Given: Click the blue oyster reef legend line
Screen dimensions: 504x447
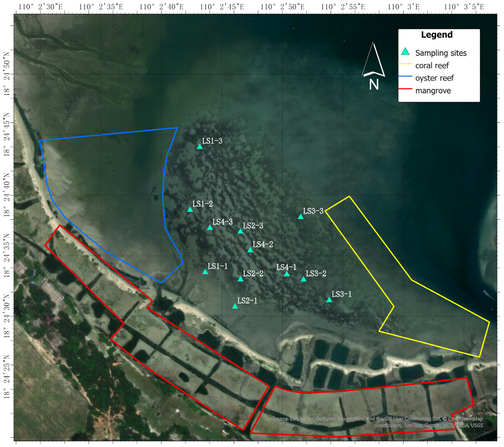Looking at the screenshot, I should click(x=405, y=76).
